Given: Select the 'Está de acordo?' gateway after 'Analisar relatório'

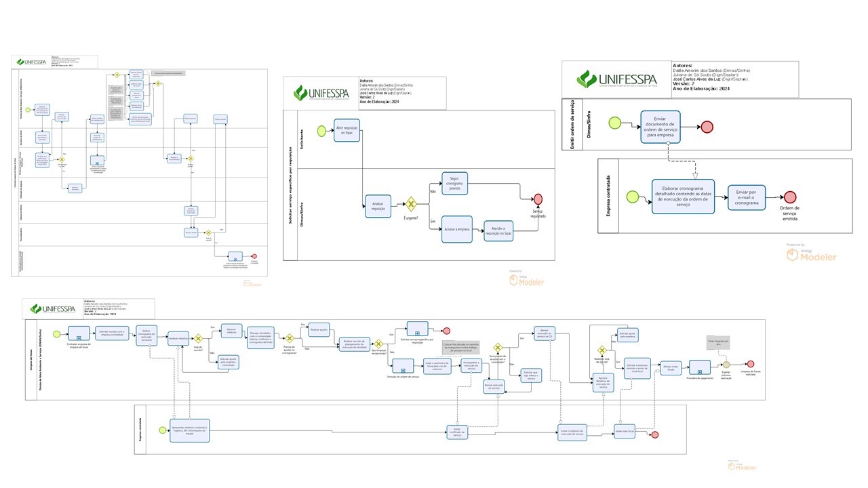Looking at the screenshot, I should (198, 339).
